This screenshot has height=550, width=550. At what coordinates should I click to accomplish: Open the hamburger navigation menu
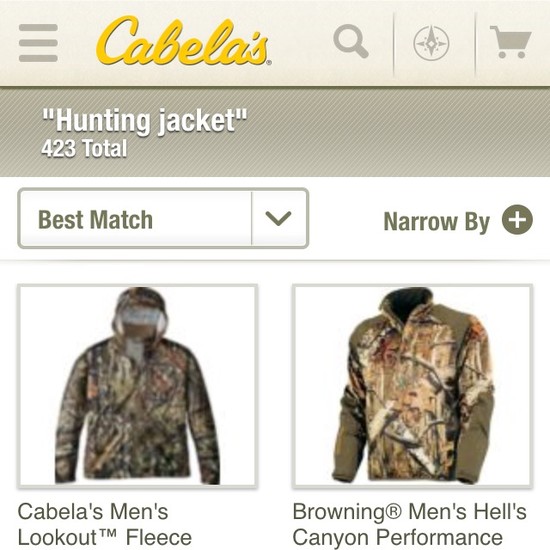coord(38,43)
